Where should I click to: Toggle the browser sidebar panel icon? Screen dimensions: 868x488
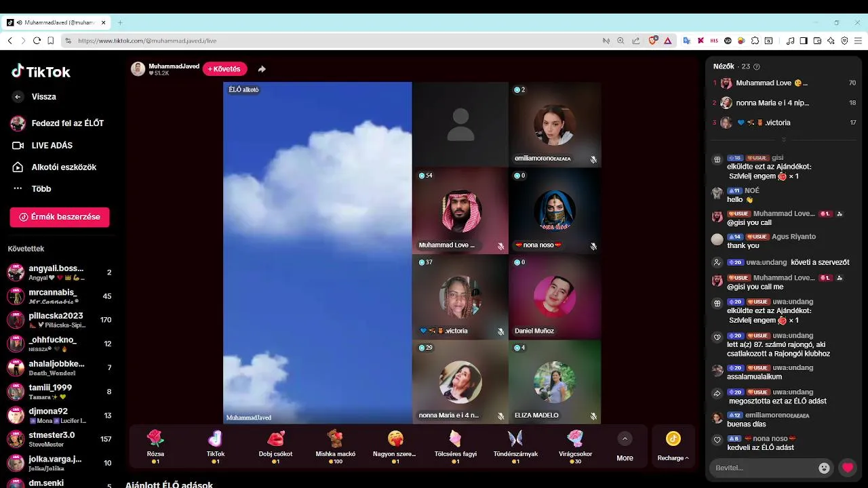804,41
